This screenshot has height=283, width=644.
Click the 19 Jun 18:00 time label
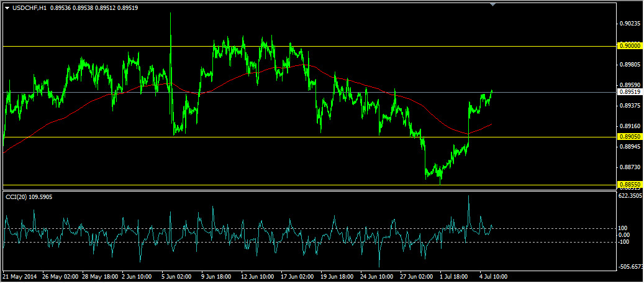coord(338,277)
